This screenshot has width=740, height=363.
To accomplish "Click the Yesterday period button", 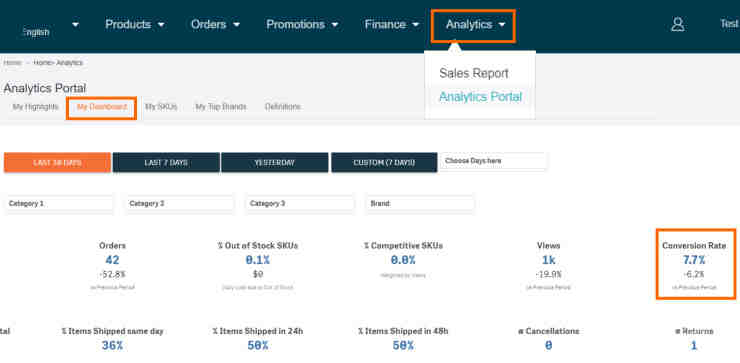I will tap(275, 162).
